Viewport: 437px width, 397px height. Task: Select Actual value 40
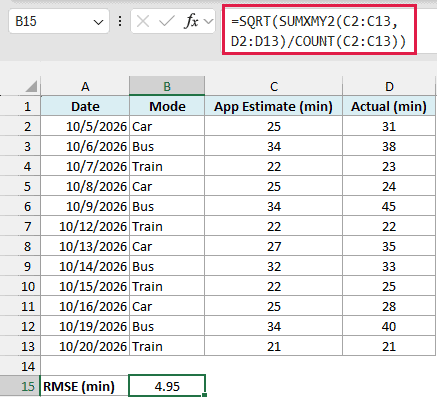click(389, 326)
